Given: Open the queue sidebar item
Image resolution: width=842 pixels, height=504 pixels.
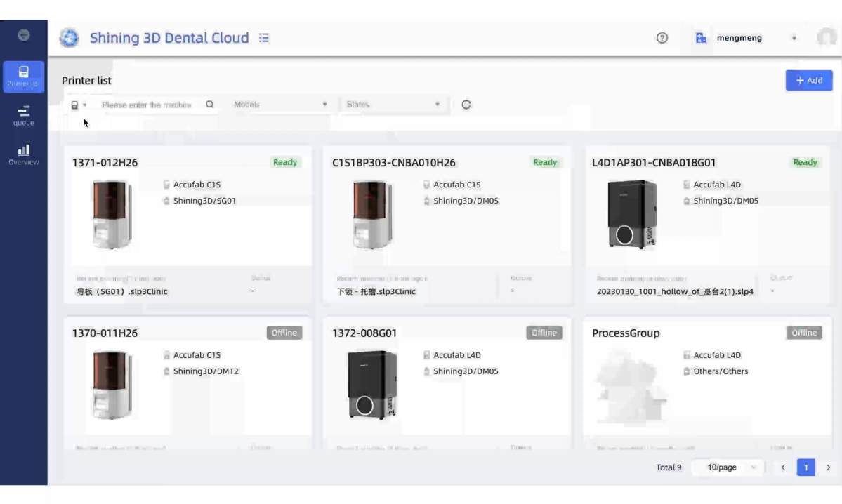Looking at the screenshot, I should [x=23, y=115].
